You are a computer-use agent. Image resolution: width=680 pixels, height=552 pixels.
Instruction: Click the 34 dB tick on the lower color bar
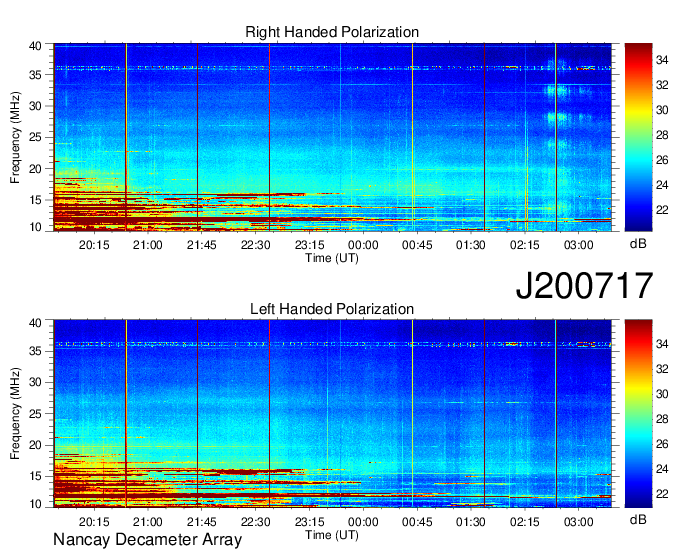(x=662, y=344)
